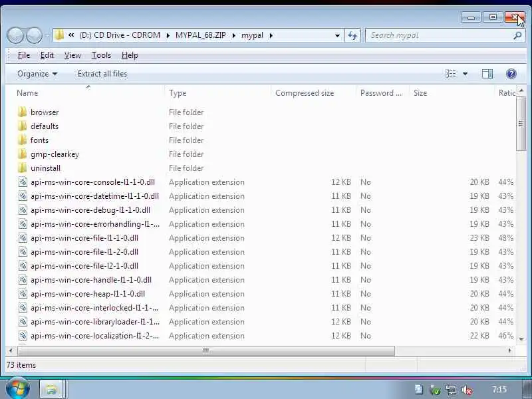The image size is (532, 399).
Task: Open the View menu
Action: (72, 55)
